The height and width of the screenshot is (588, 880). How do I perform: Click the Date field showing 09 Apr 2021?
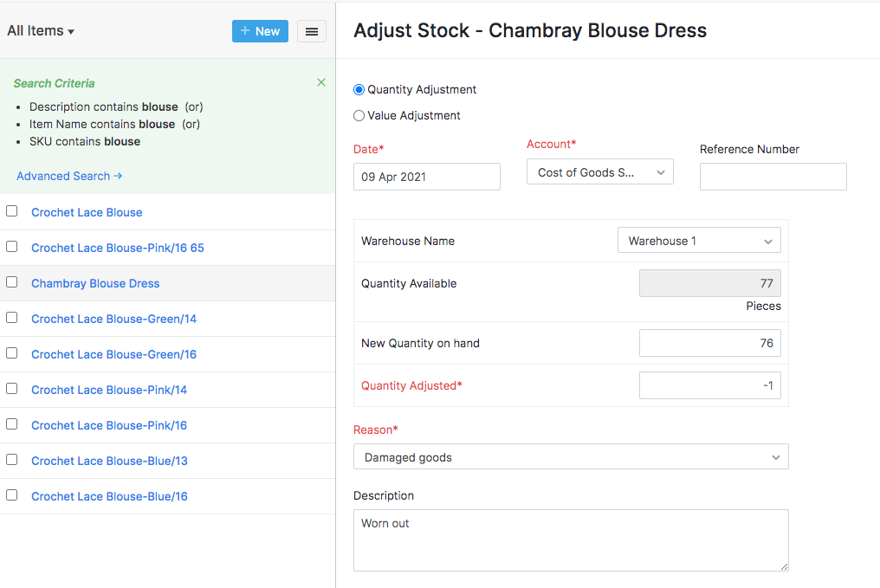pos(426,177)
